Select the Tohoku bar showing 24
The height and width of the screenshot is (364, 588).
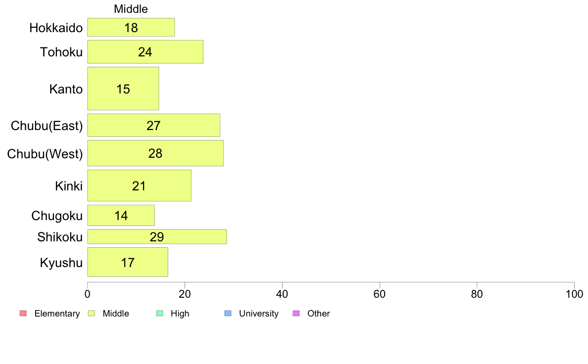[x=145, y=52]
